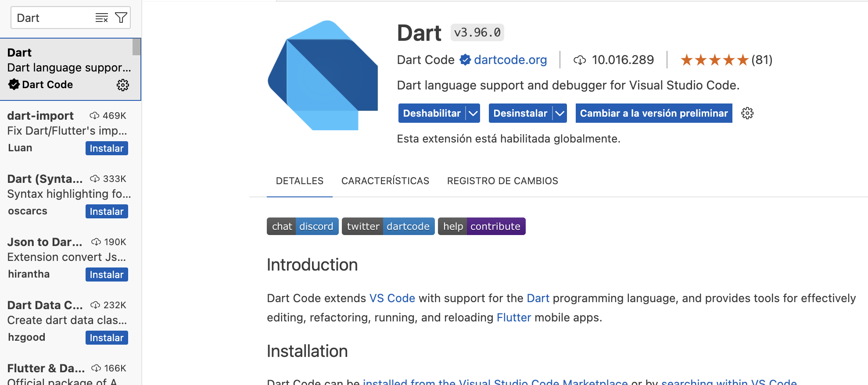Click the extension list scrollbar thumb

click(136, 47)
